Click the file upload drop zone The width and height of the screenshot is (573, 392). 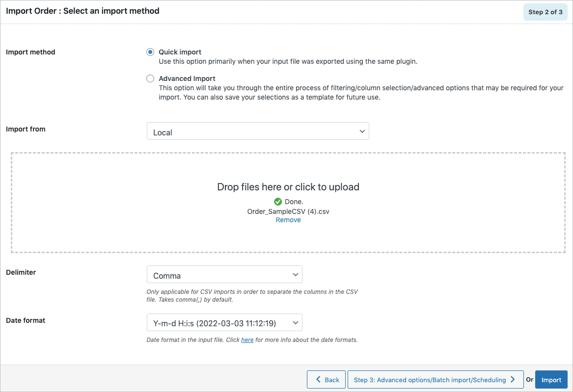(288, 187)
